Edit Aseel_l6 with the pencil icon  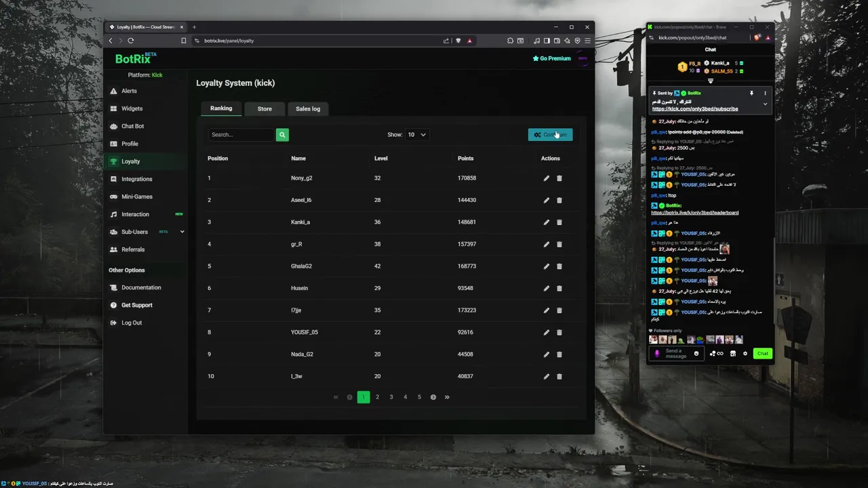pyautogui.click(x=547, y=200)
